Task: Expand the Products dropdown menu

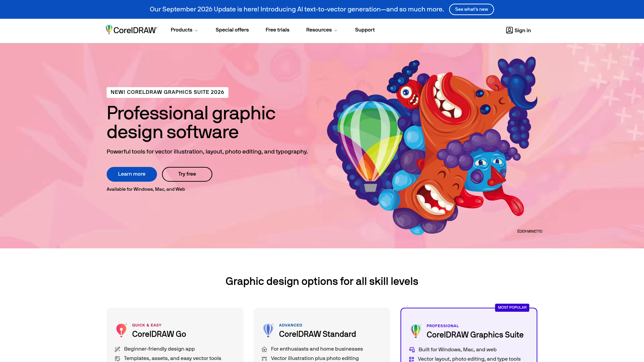Action: tap(184, 30)
